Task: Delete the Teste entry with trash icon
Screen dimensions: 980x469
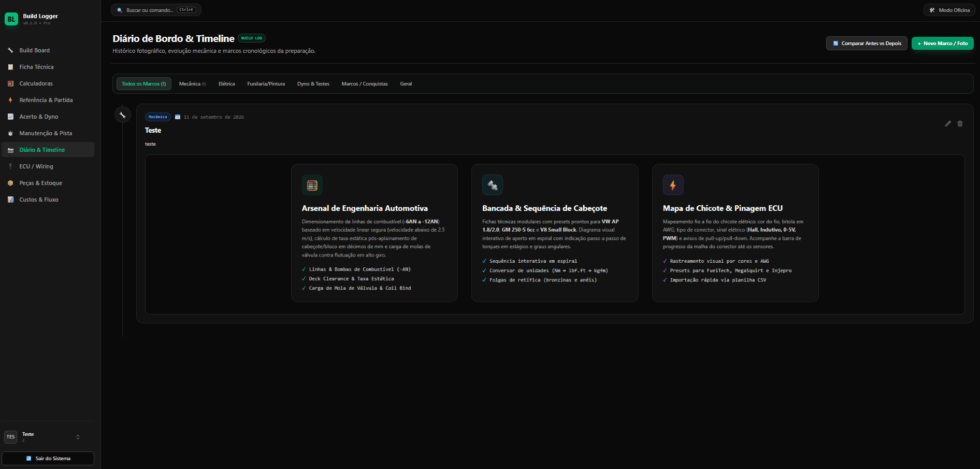Action: 960,123
